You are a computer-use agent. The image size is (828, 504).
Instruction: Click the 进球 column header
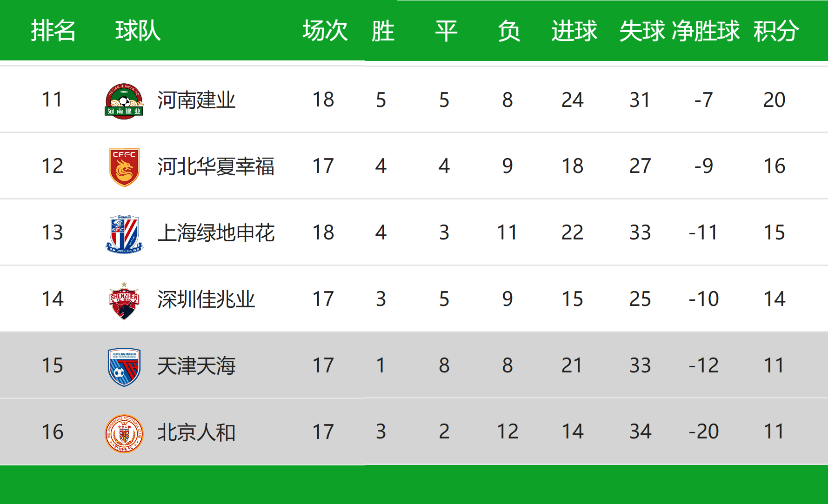tap(574, 31)
